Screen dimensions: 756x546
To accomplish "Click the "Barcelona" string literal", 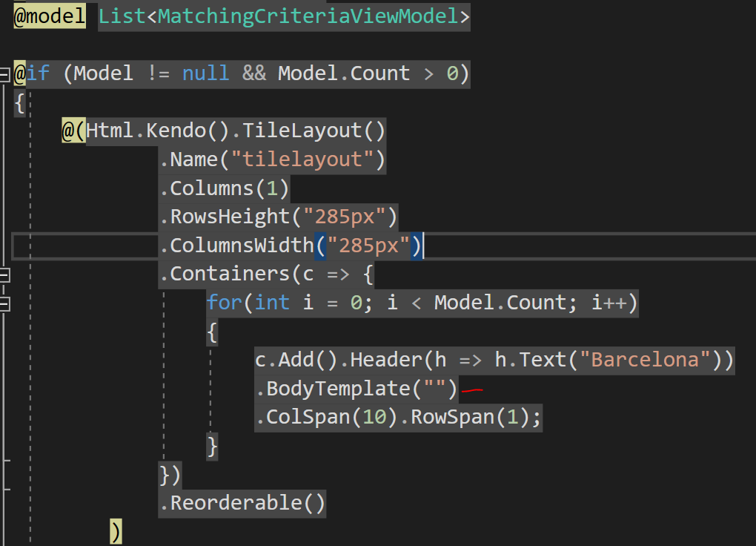I will 645,360.
